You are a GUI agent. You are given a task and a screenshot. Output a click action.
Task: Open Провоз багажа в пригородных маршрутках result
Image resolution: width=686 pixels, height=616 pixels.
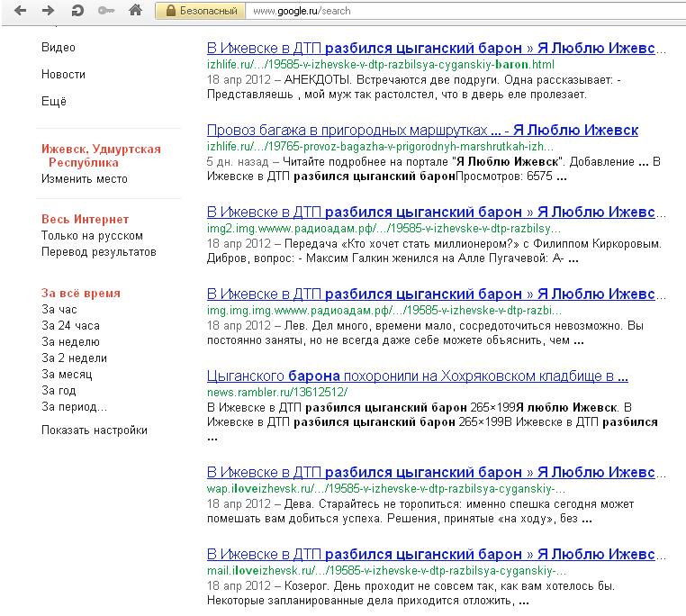click(422, 130)
